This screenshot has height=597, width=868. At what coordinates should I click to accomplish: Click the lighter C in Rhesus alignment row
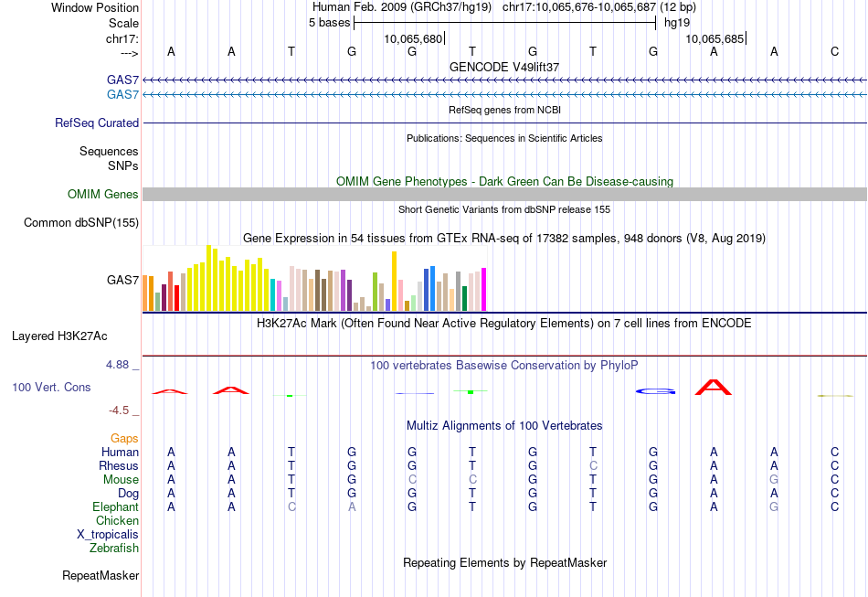pyautogui.click(x=593, y=465)
